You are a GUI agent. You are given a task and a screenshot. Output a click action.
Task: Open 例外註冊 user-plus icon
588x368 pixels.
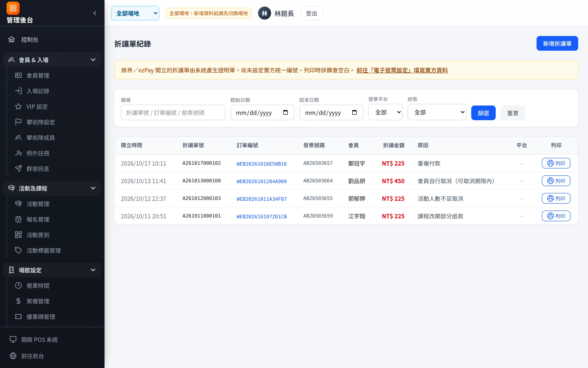click(x=18, y=153)
